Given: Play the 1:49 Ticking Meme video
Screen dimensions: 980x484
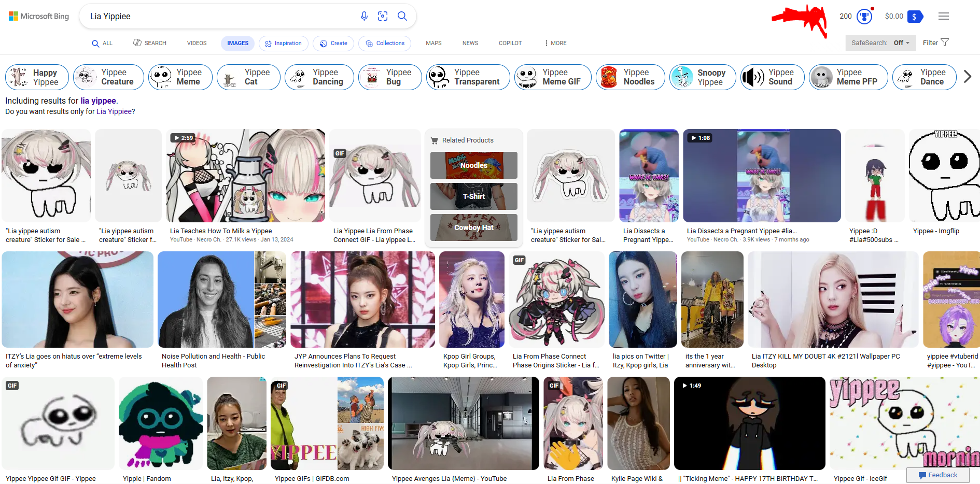Looking at the screenshot, I should click(749, 423).
